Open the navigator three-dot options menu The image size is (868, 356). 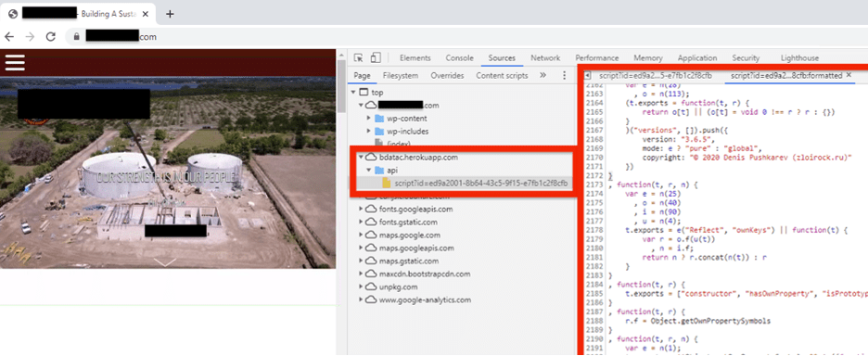pyautogui.click(x=564, y=75)
